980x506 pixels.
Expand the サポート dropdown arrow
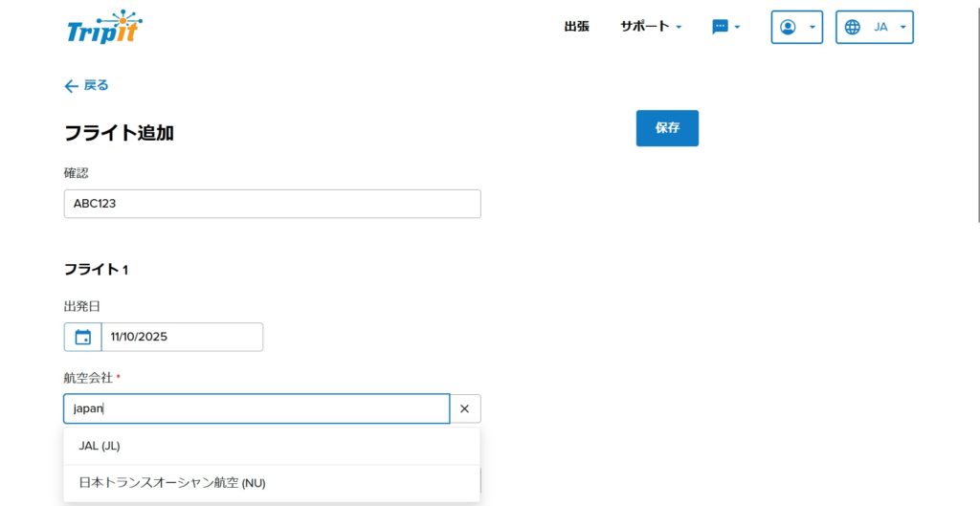pyautogui.click(x=679, y=27)
